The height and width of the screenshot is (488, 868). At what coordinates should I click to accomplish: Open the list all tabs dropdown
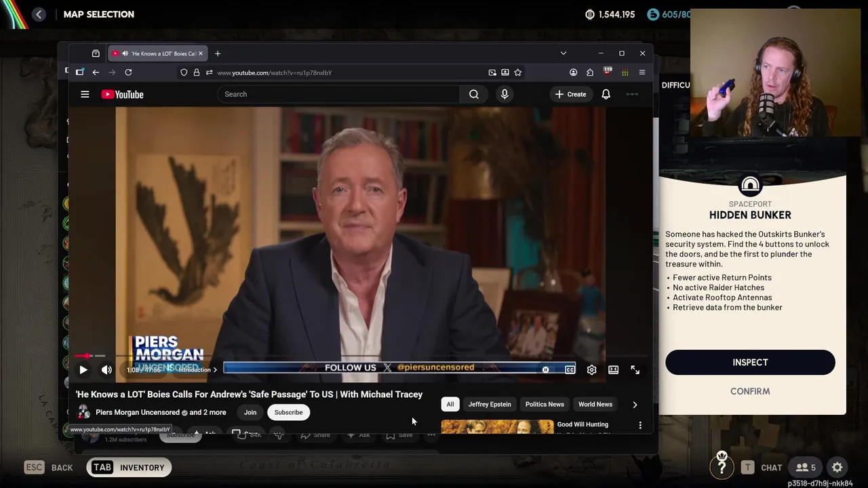click(x=563, y=54)
